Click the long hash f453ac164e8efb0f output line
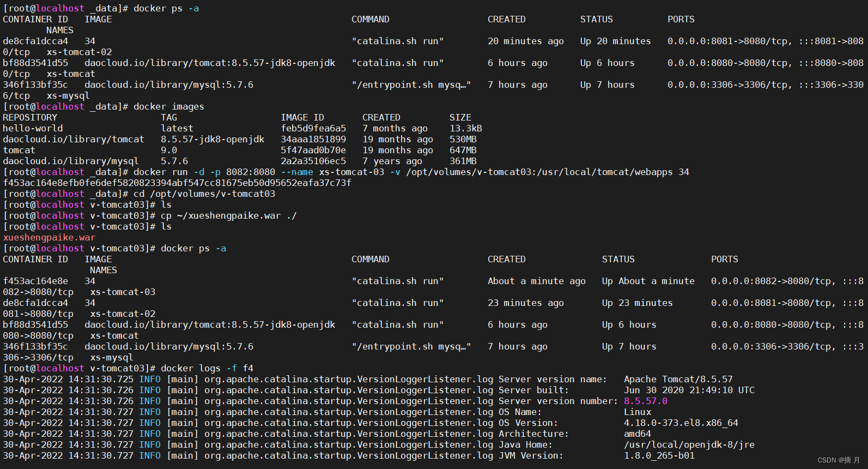The width and height of the screenshot is (868, 469). [x=177, y=183]
